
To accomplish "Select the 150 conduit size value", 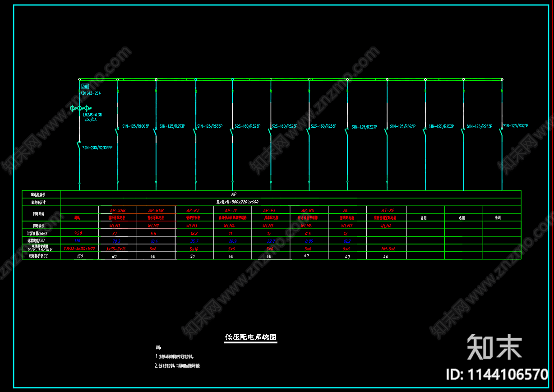I will coord(80,256).
